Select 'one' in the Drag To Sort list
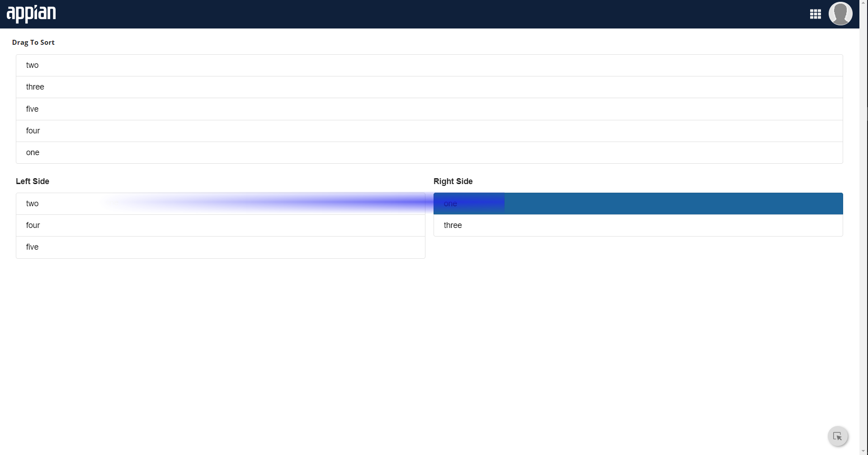This screenshot has height=455, width=868. click(33, 152)
